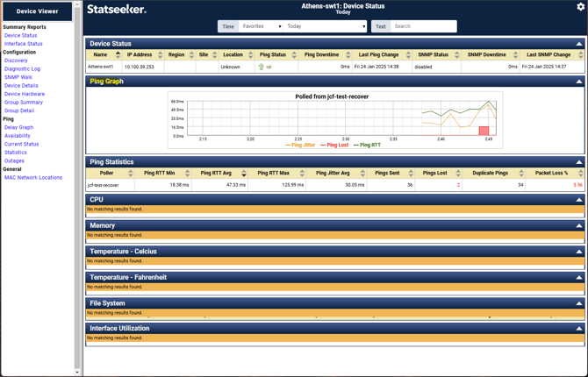Open the Favorites time dropdown
This screenshot has height=377, width=588.
(261, 26)
